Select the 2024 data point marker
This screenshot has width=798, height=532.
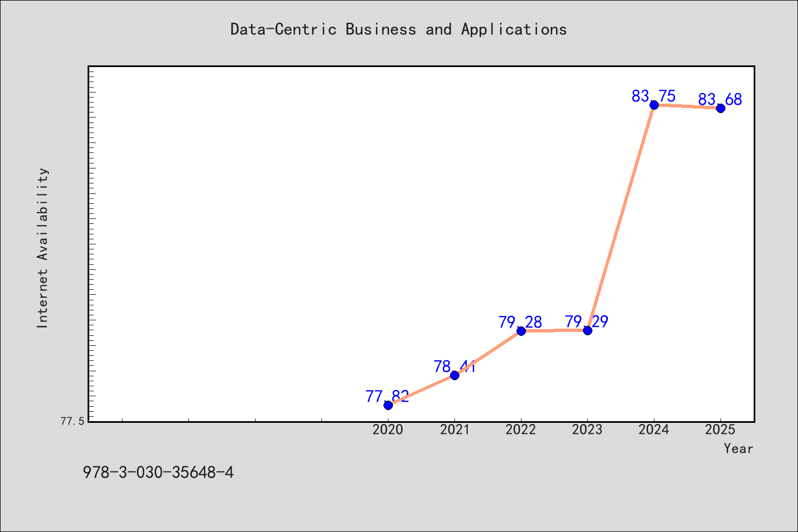coord(654,105)
